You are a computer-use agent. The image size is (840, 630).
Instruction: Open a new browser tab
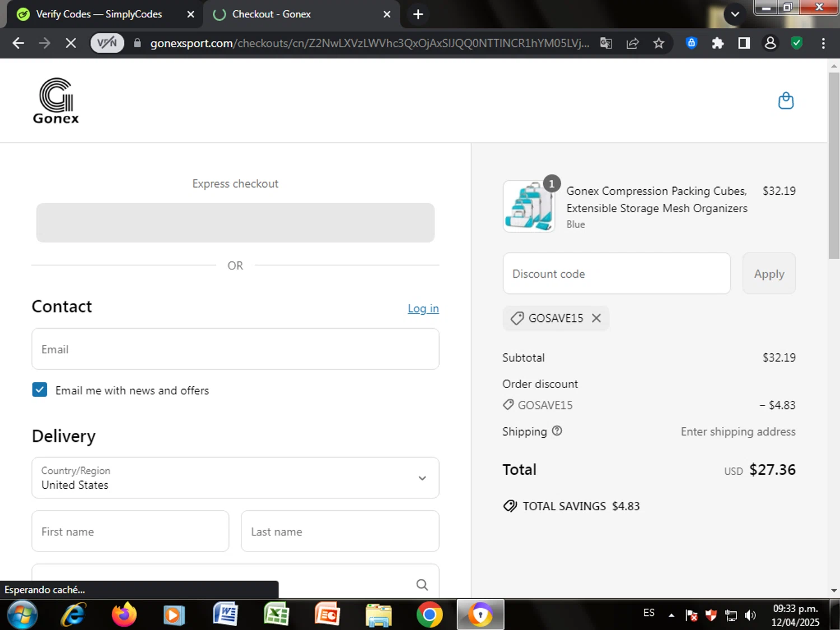[418, 15]
